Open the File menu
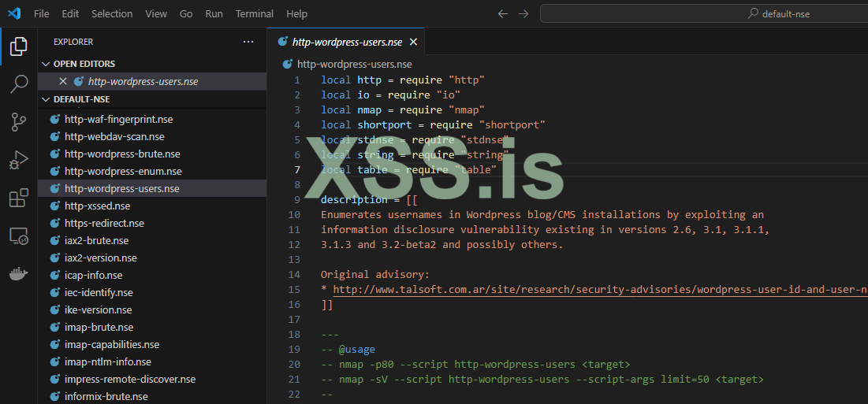 42,14
